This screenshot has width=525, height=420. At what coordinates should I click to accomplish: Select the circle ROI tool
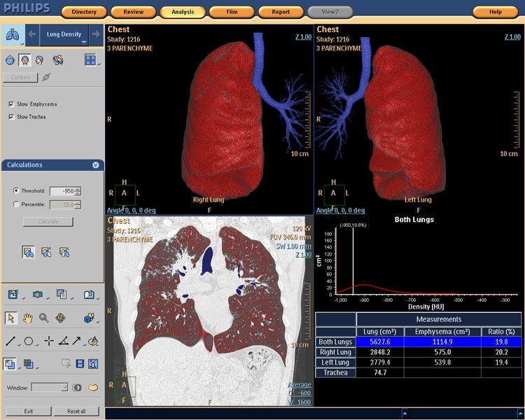[x=29, y=342]
